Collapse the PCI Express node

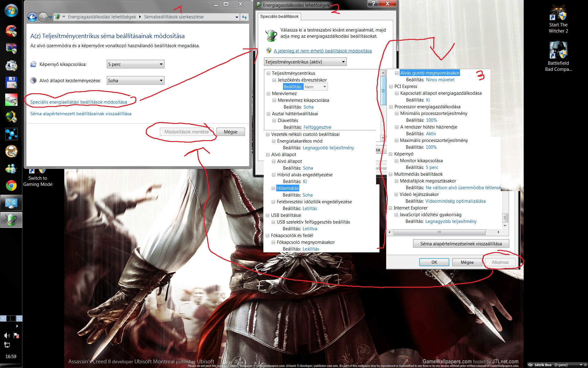click(x=391, y=86)
